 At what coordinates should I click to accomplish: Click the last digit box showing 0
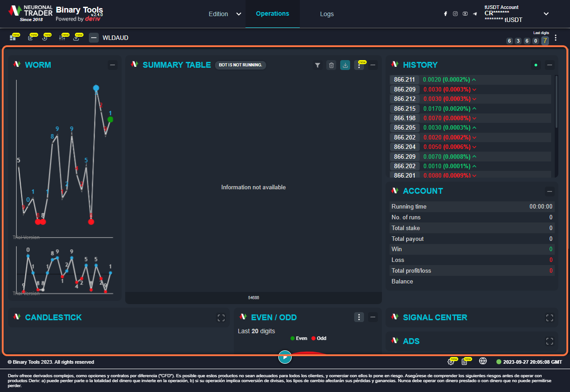pos(535,41)
